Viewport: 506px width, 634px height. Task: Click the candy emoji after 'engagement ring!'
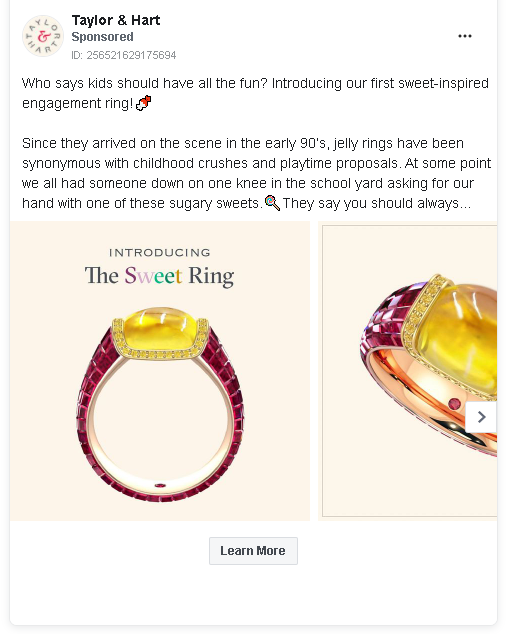coord(144,103)
